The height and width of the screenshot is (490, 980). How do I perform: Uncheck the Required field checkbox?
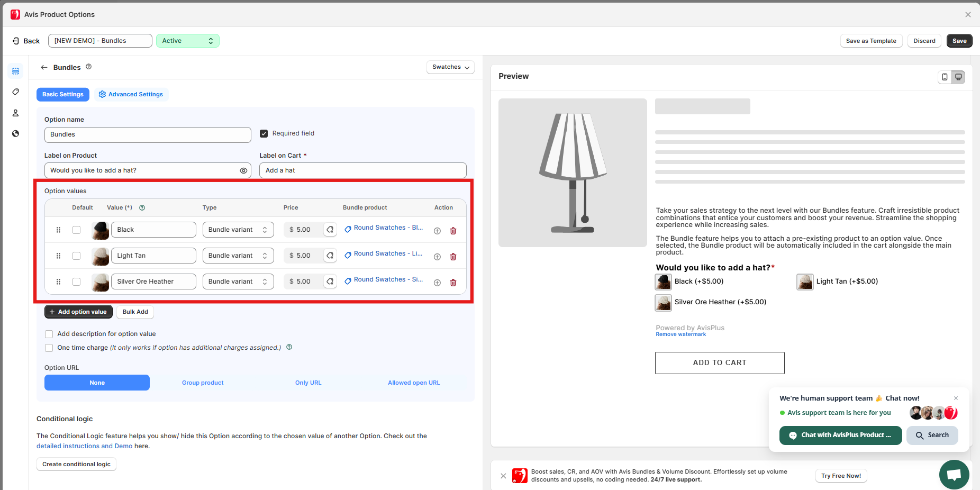coord(264,133)
